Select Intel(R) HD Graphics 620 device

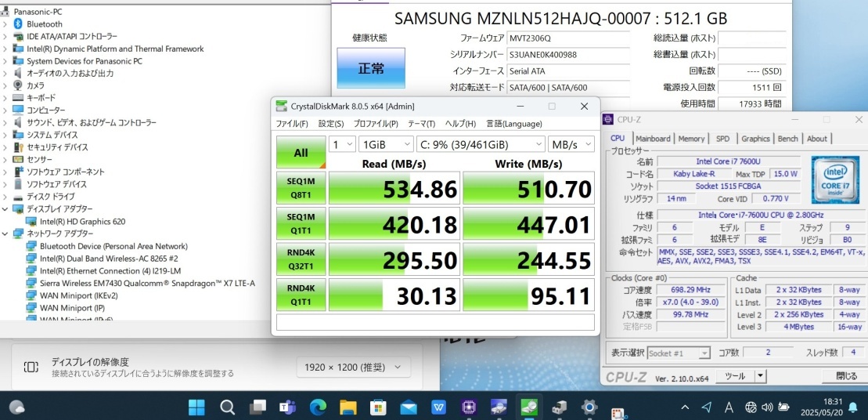pyautogui.click(x=82, y=222)
